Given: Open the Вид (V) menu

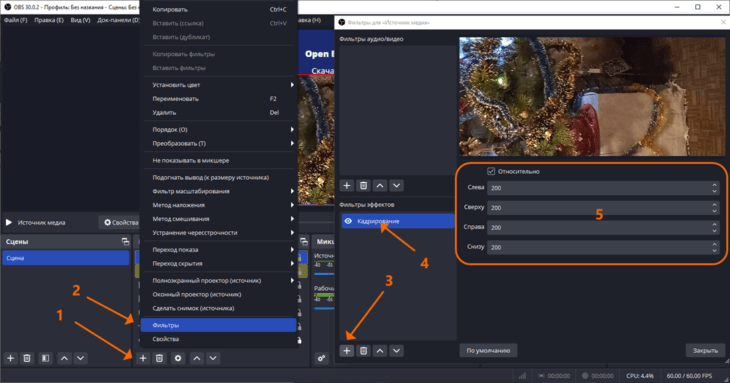Looking at the screenshot, I should (x=81, y=20).
